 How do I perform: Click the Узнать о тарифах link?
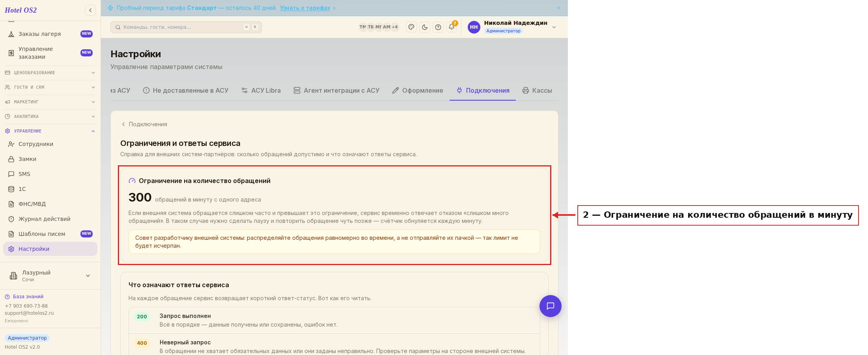pos(305,8)
